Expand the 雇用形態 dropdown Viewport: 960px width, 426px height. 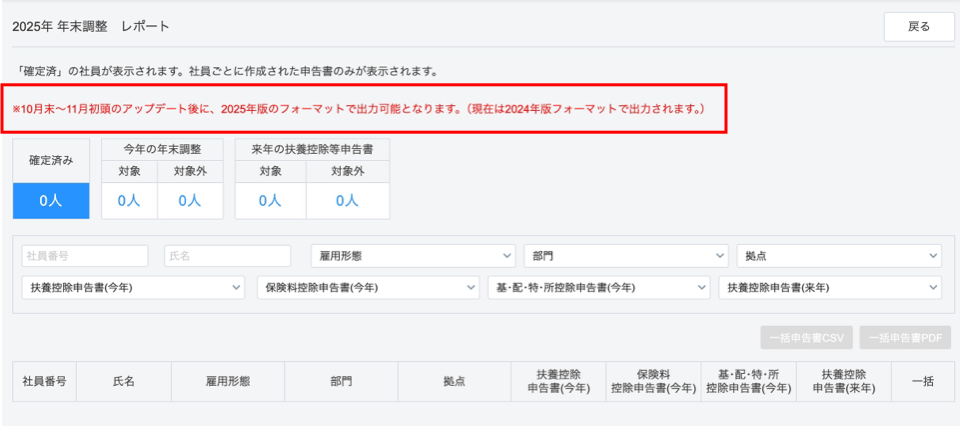[x=412, y=256]
